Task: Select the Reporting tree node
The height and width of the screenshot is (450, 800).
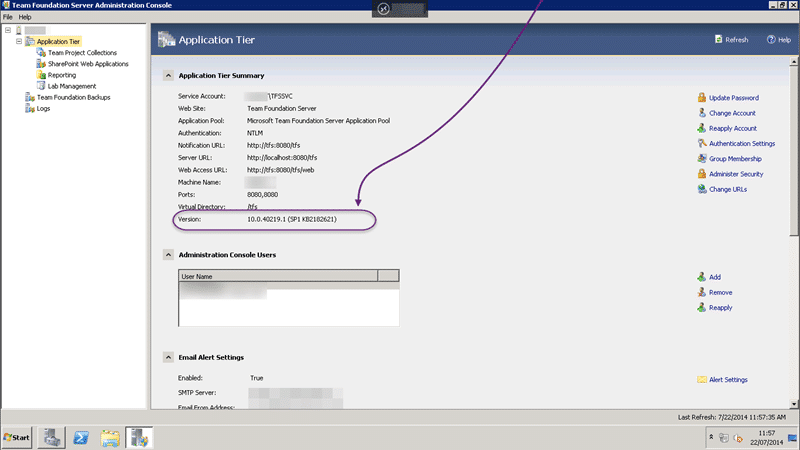Action: point(62,75)
